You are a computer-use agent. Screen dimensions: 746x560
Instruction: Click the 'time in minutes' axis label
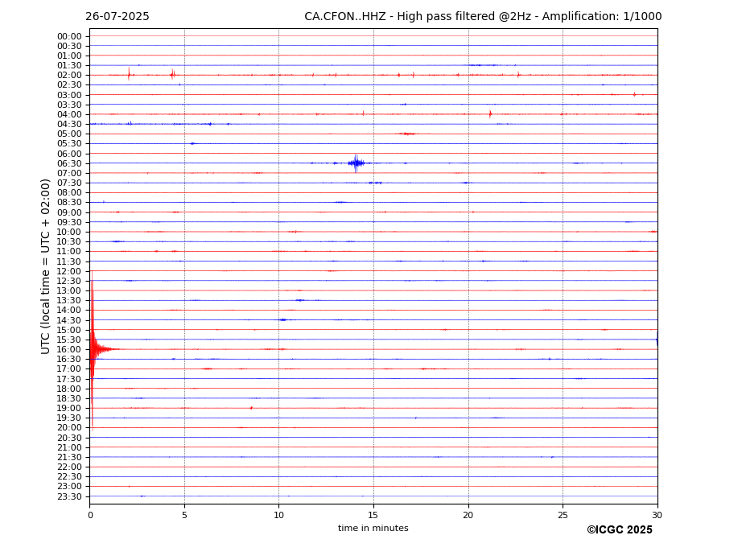(x=373, y=528)
